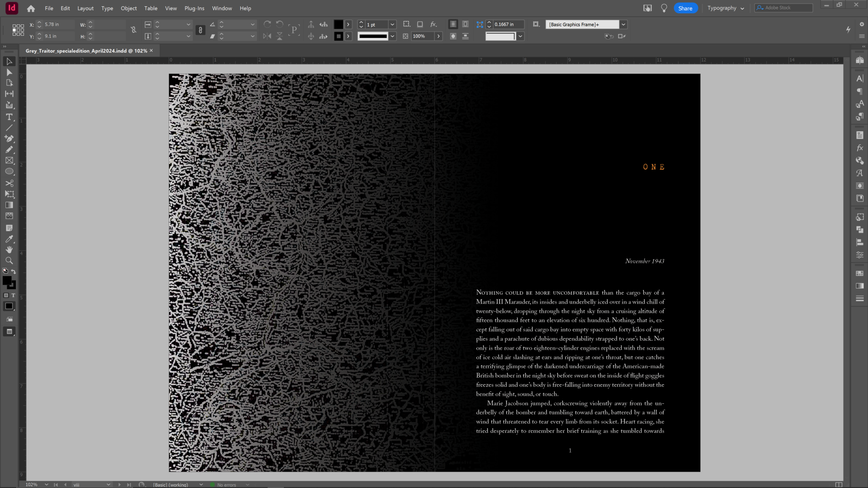Viewport: 868px width, 488px height.
Task: Open the Layout menu
Action: (85, 8)
